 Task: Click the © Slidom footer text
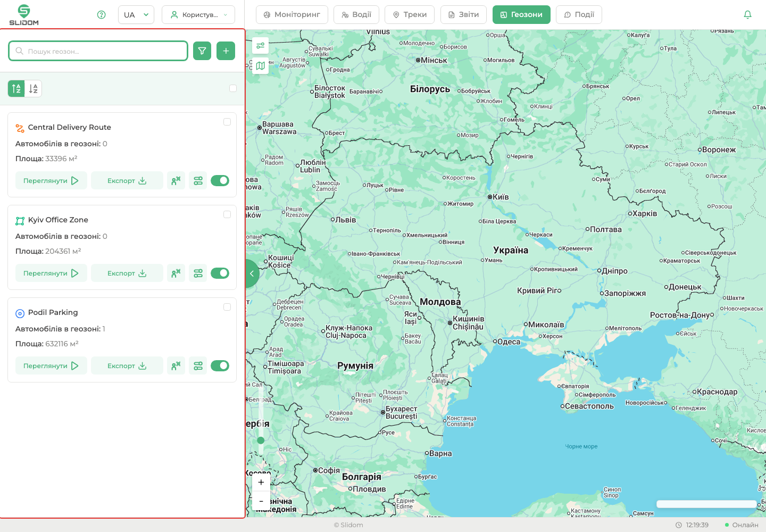click(x=348, y=525)
